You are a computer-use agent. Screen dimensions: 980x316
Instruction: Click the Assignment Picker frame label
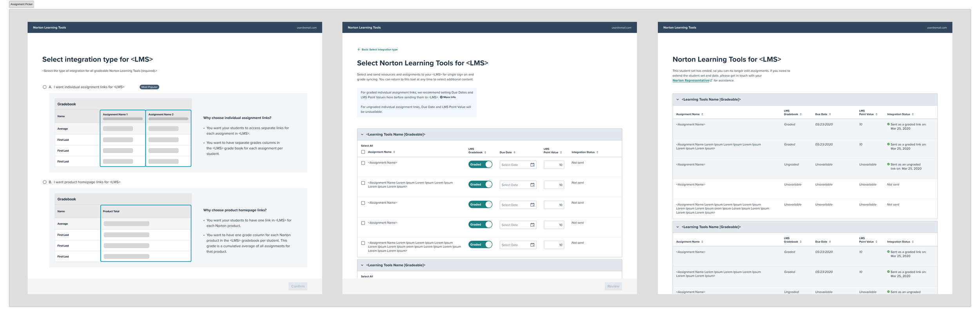(x=22, y=4)
